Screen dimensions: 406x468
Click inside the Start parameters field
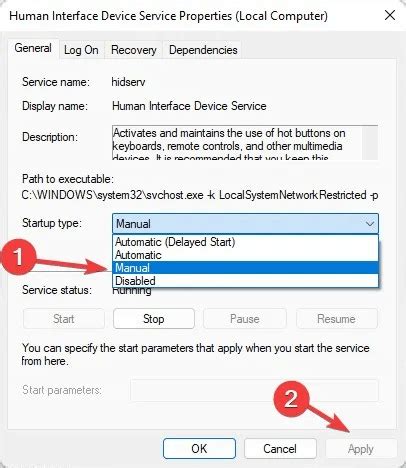254,390
